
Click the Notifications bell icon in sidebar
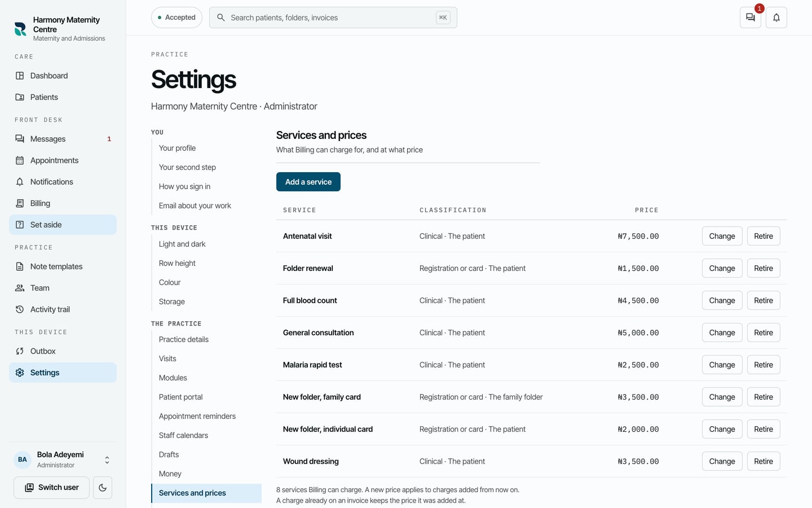point(20,182)
